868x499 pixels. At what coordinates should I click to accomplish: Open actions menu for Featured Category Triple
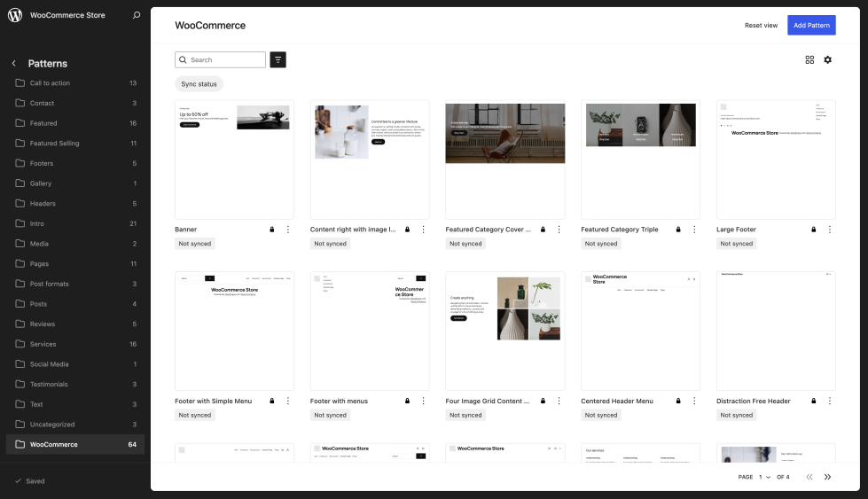[694, 229]
